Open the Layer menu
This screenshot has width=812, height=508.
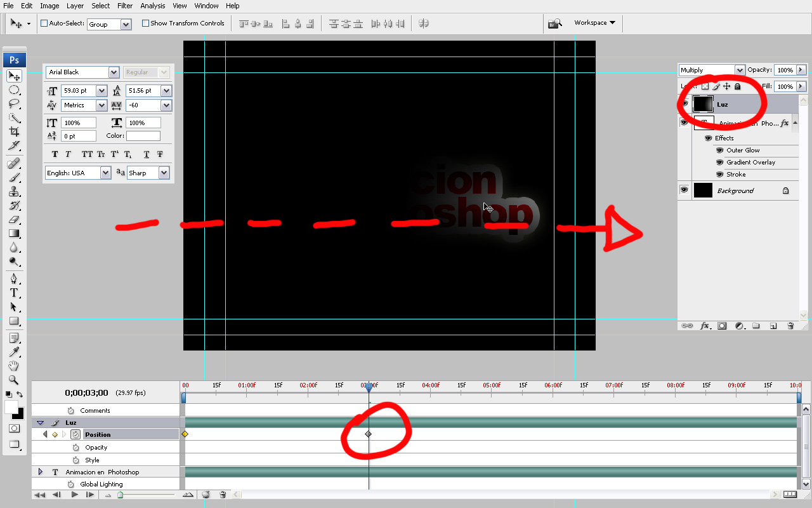pos(75,6)
